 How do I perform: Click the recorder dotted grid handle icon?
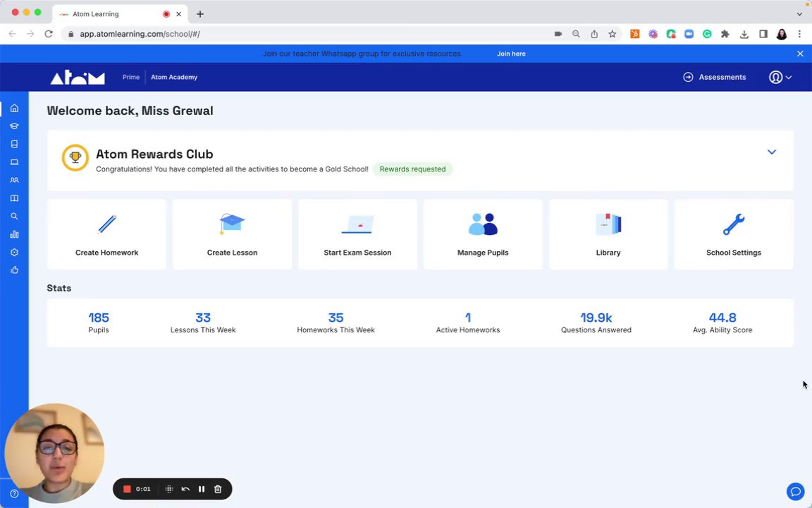point(169,489)
